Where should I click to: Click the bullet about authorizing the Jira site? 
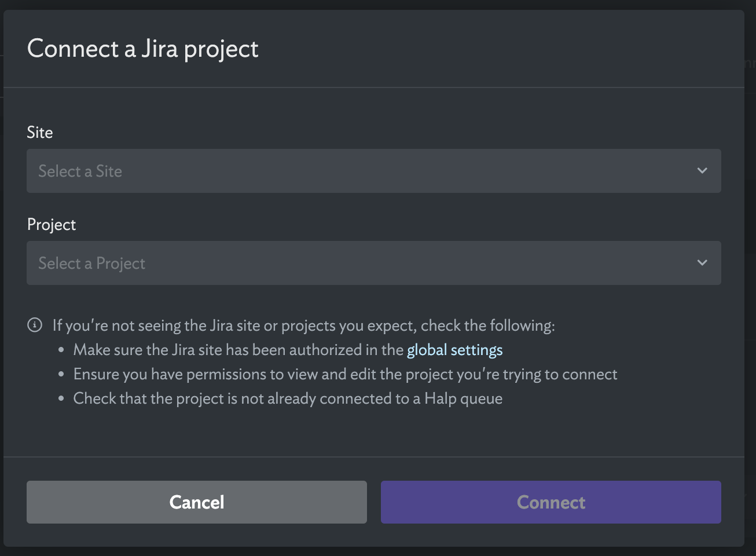point(288,350)
